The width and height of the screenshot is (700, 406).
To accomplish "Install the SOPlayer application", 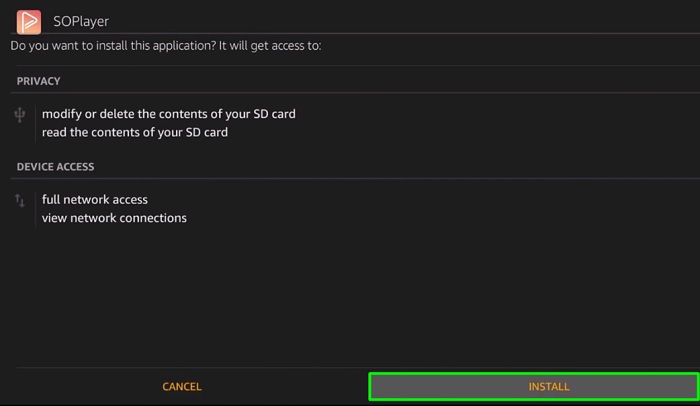I will pos(534,386).
